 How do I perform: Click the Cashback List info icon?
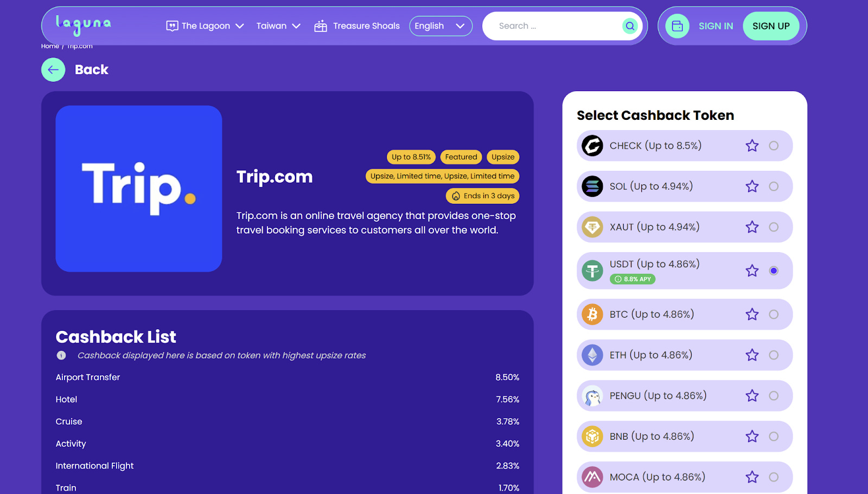click(x=61, y=356)
